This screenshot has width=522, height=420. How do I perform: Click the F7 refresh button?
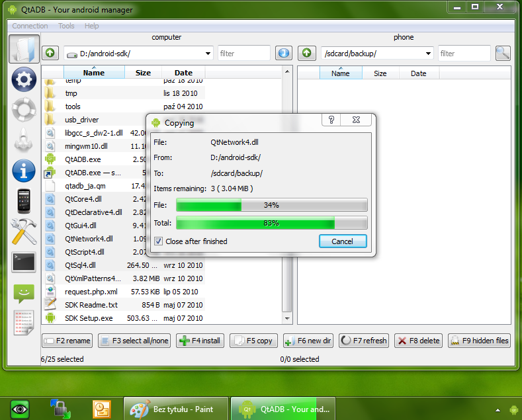[364, 341]
